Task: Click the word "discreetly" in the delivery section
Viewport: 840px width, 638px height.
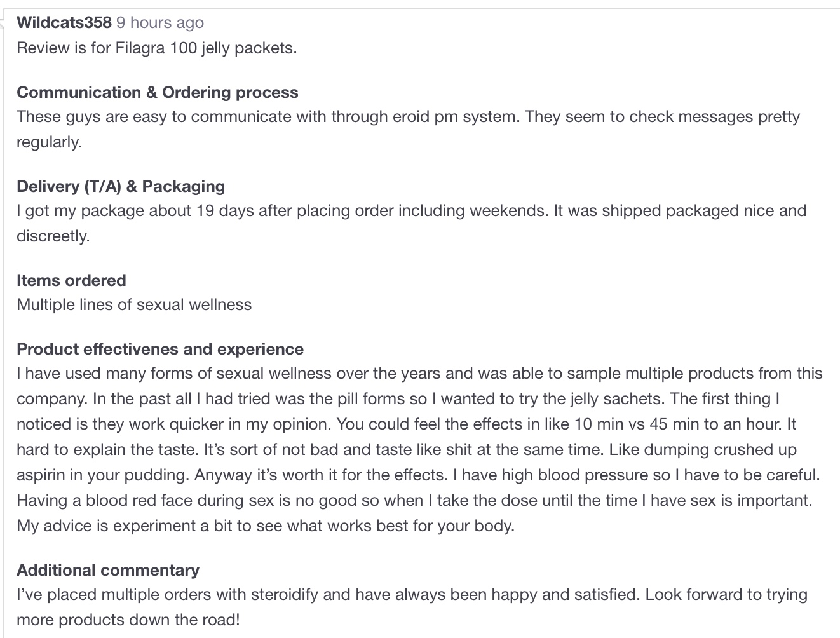Action: tap(53, 236)
